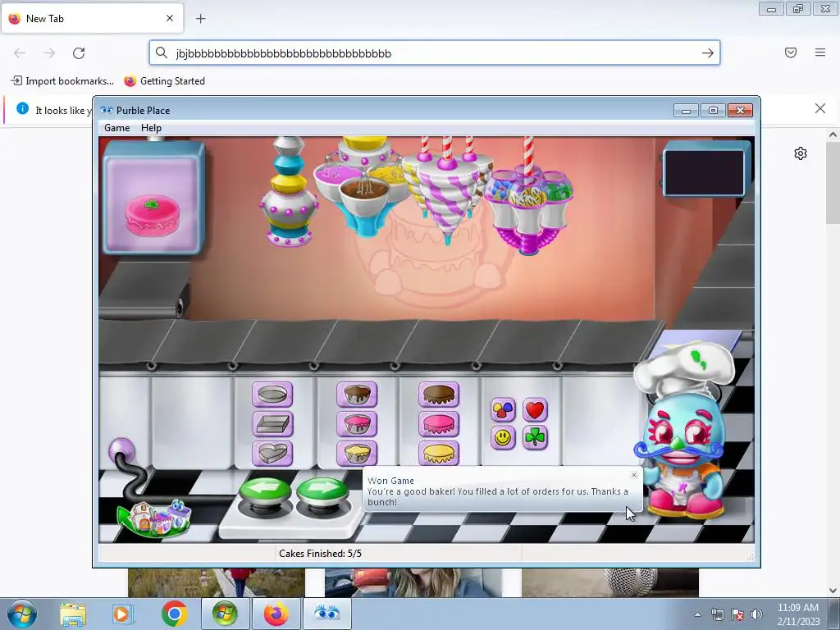Open a new Firefox tab with plus
This screenshot has height=630, width=840.
tap(200, 19)
